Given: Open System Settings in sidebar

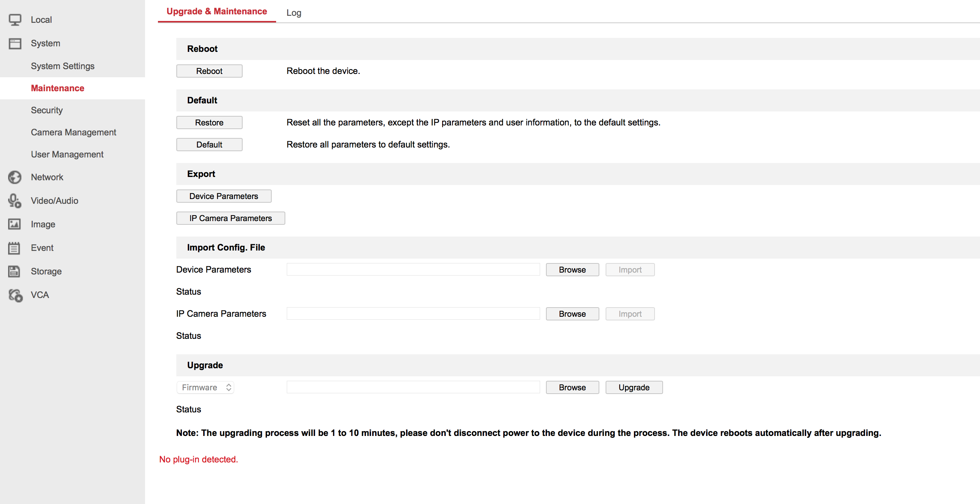Looking at the screenshot, I should pos(62,66).
